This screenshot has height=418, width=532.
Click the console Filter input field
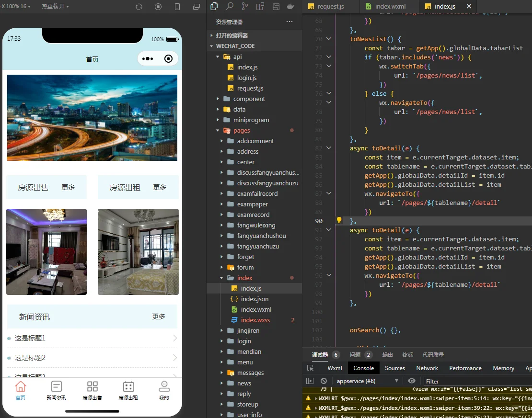[477, 381]
